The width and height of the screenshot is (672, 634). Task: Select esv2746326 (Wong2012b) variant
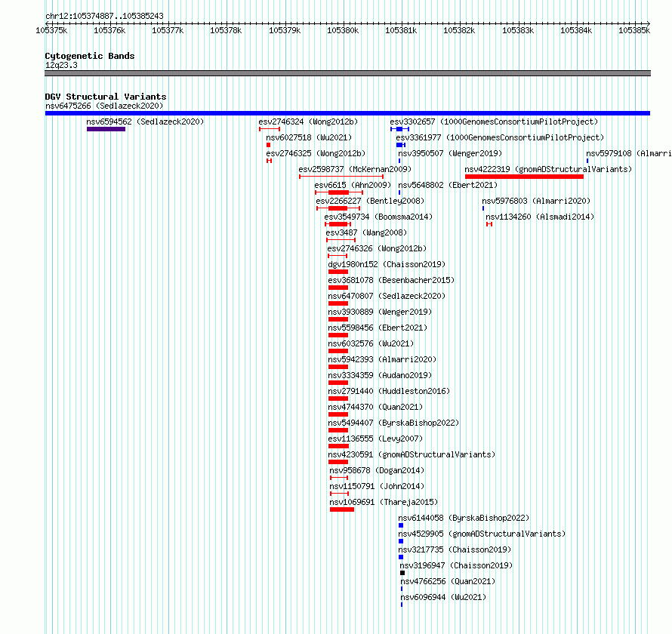click(377, 248)
